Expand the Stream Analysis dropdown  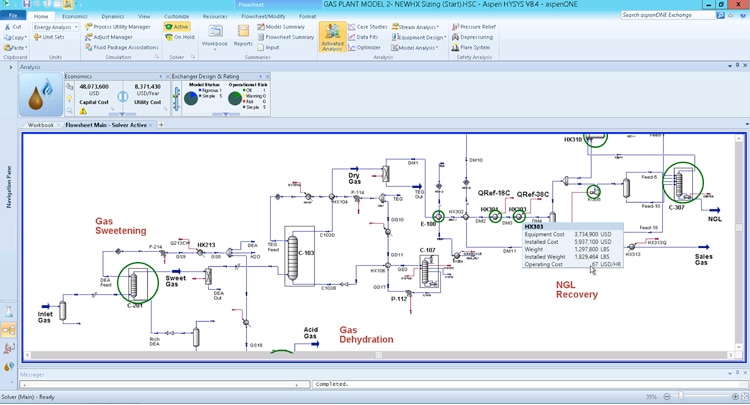pos(416,27)
